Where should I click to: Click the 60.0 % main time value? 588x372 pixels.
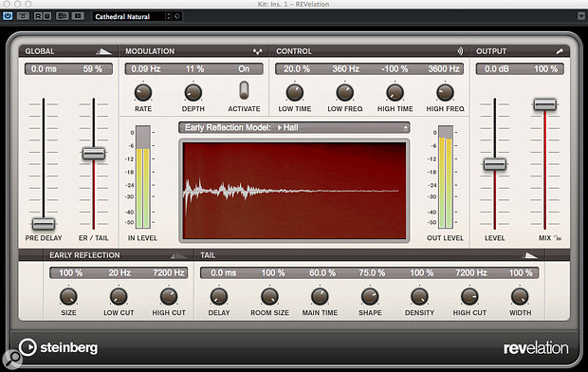pos(322,273)
